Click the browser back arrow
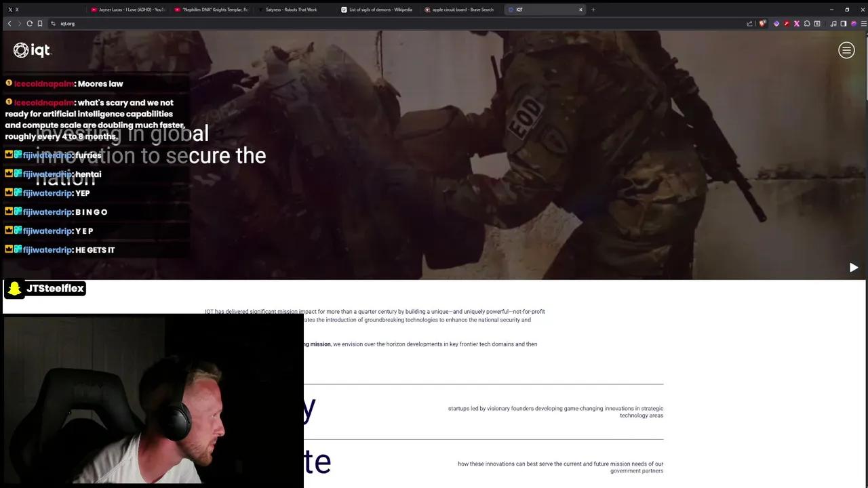Viewport: 868px width, 488px height. [x=9, y=24]
